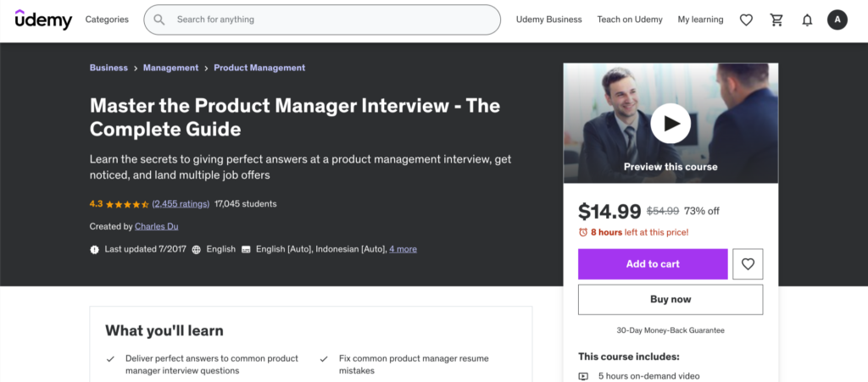Expand the '4 more' subtitle languages
This screenshot has height=382, width=868.
coord(403,249)
